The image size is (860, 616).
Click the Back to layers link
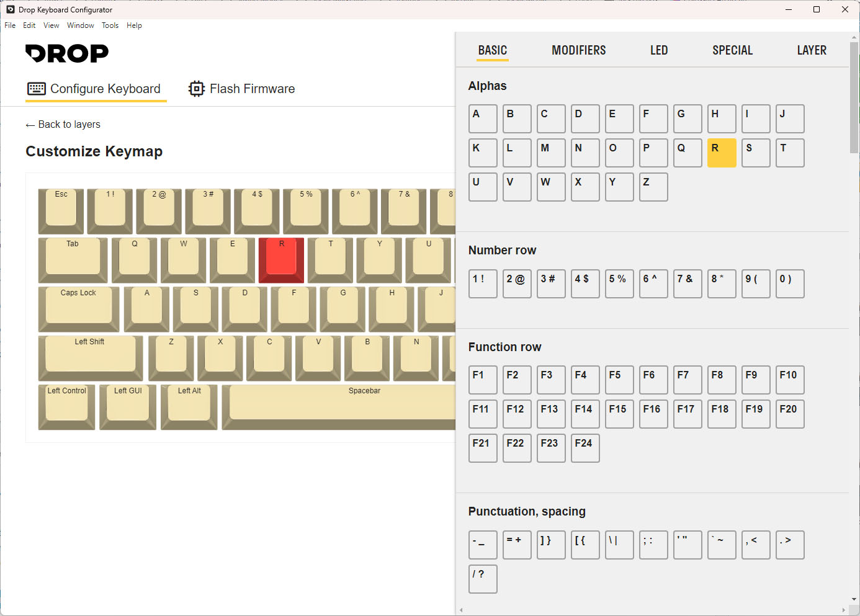click(x=63, y=124)
